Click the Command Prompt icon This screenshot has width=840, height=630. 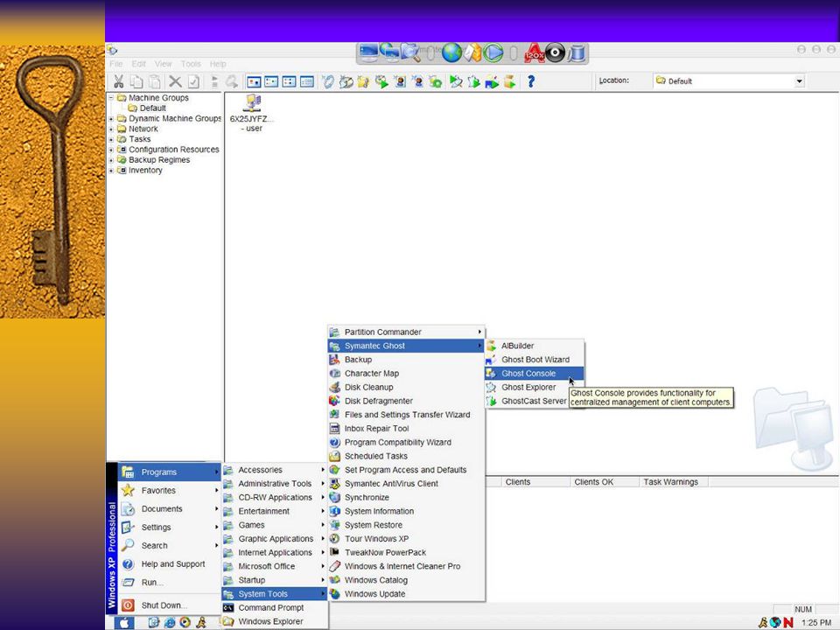228,607
